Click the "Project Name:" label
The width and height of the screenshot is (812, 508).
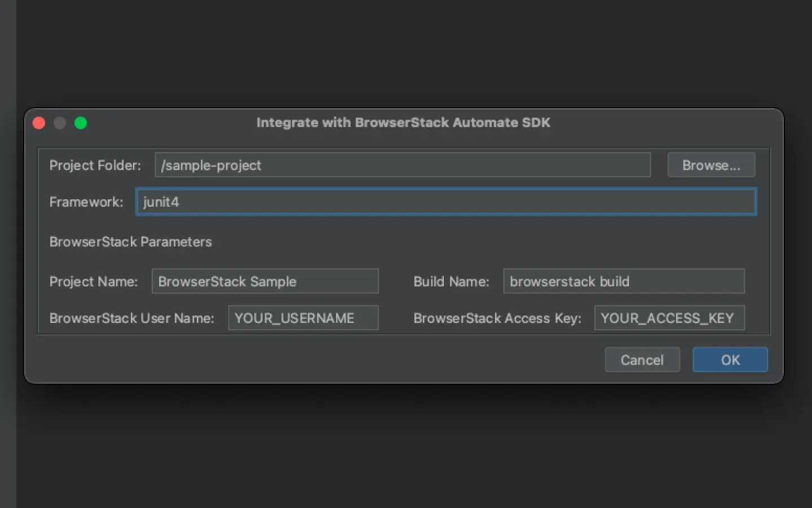[x=93, y=282]
